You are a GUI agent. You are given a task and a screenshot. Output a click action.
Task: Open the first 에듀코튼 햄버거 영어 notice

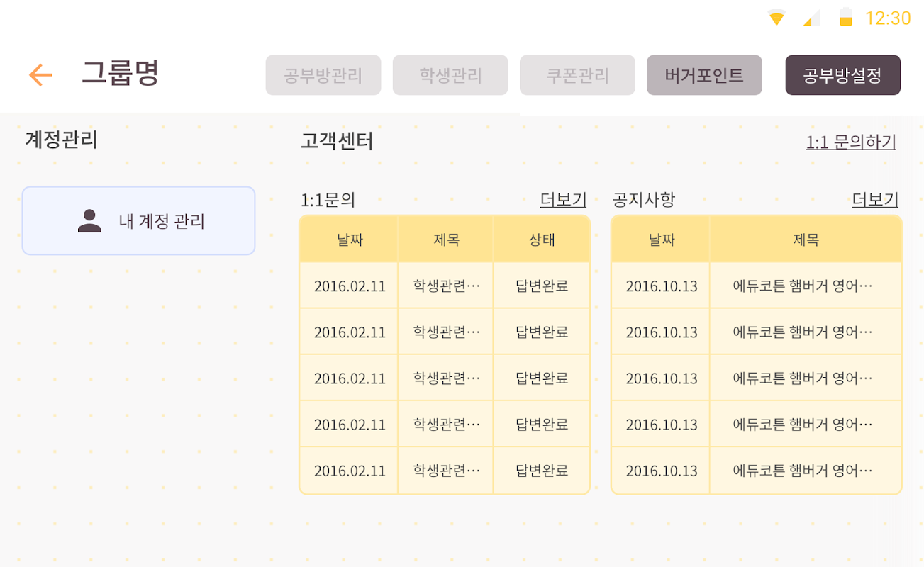point(802,286)
